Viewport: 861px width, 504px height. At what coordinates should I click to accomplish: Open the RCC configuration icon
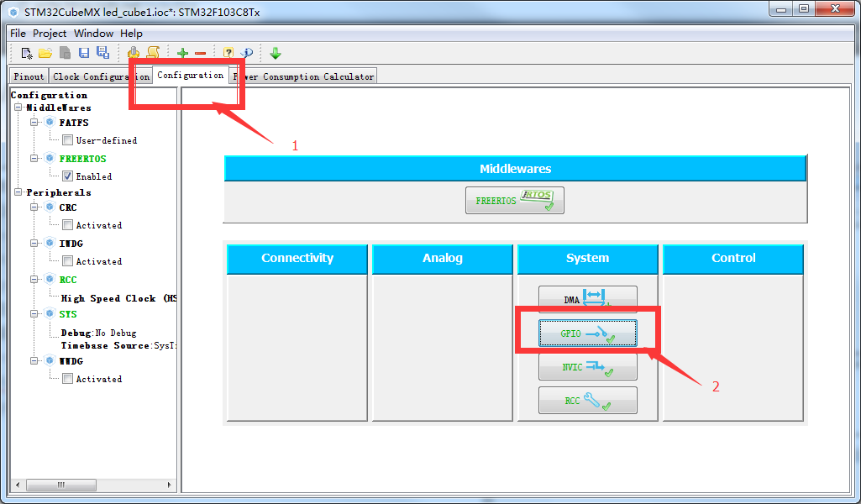[x=587, y=400]
